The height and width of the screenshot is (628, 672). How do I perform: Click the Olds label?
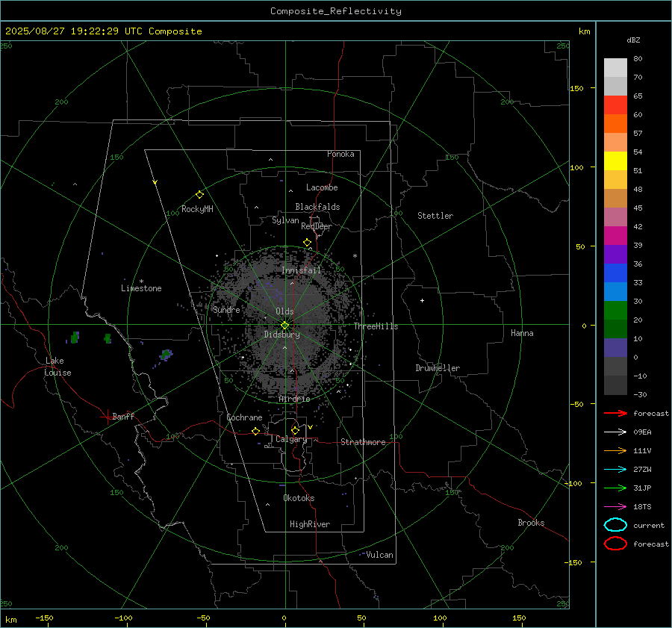284,311
